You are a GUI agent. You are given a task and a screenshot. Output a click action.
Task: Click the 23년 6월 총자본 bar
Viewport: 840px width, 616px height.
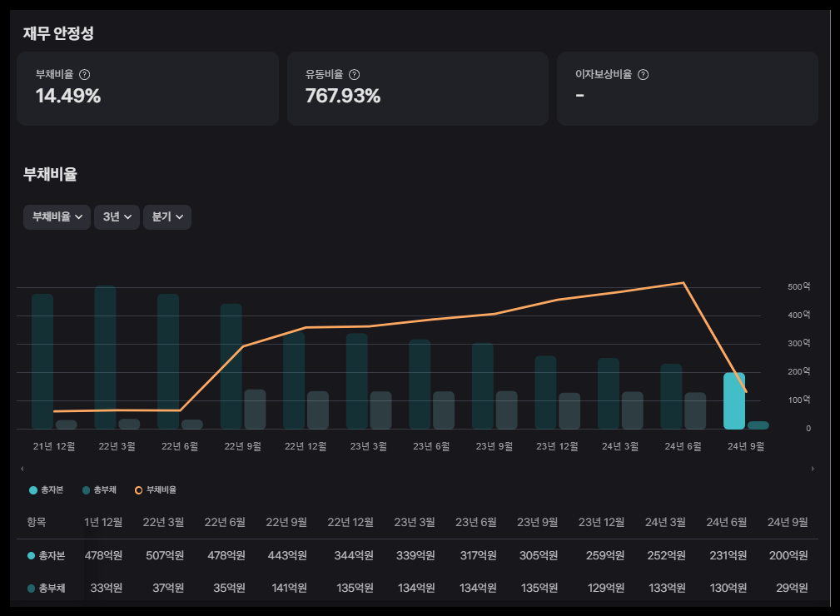(420, 384)
